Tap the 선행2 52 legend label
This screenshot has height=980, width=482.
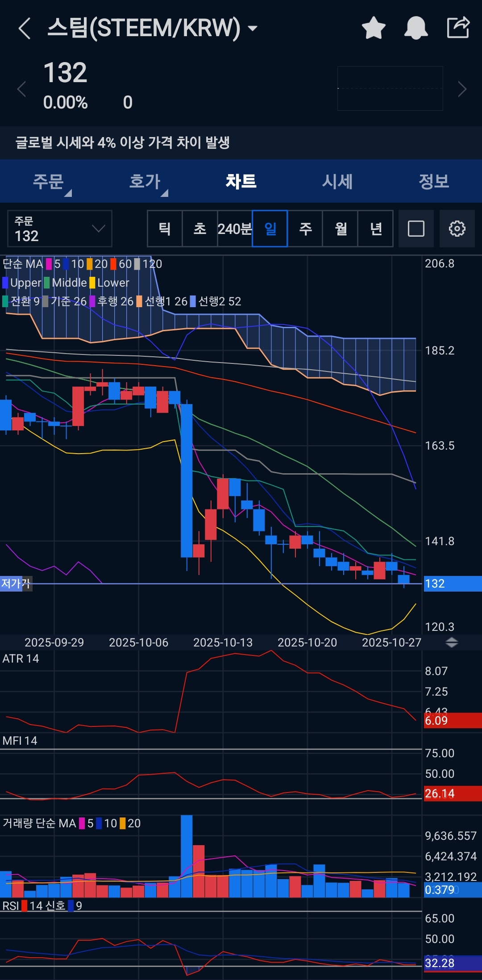pyautogui.click(x=216, y=301)
